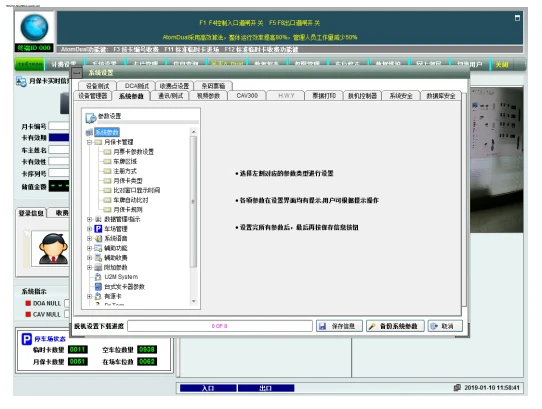Click folder icon next to 月保卡类型
Image resolution: width=542 pixels, height=409 pixels.
coord(108,181)
